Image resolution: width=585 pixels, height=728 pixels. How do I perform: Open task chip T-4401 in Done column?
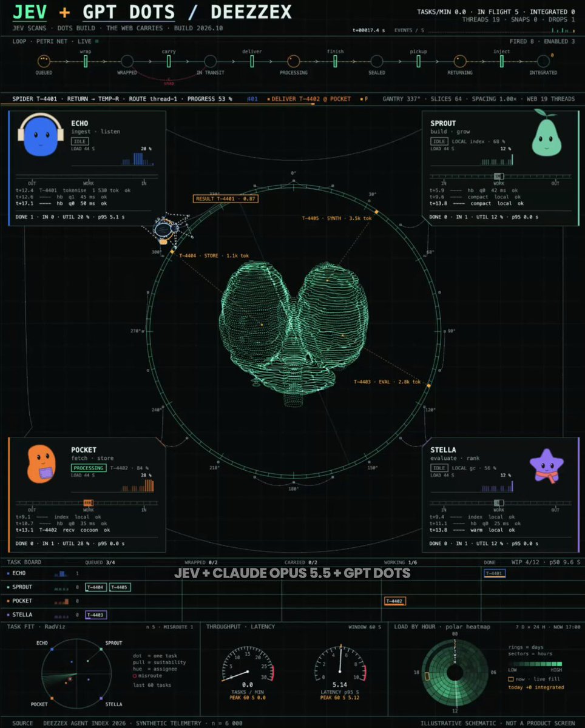tap(495, 573)
